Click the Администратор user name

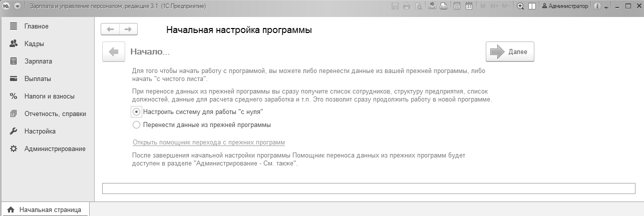click(565, 6)
